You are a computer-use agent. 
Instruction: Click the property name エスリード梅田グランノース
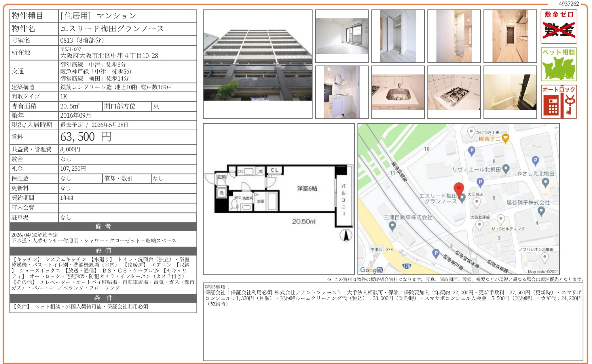coord(112,29)
